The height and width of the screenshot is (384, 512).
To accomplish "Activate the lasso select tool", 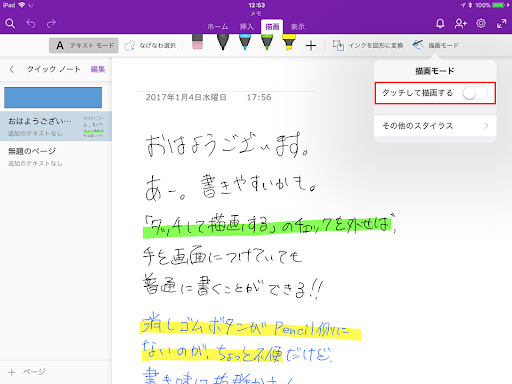I will 150,46.
